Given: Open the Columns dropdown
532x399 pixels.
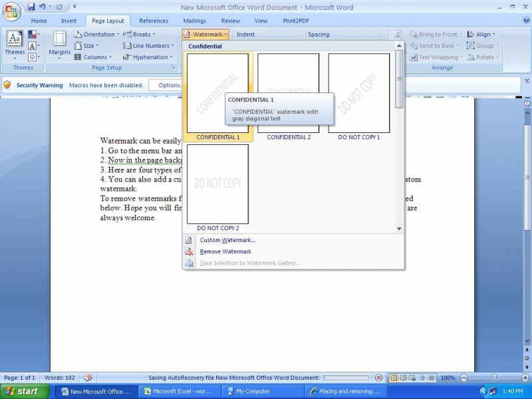Looking at the screenshot, I should (93, 57).
